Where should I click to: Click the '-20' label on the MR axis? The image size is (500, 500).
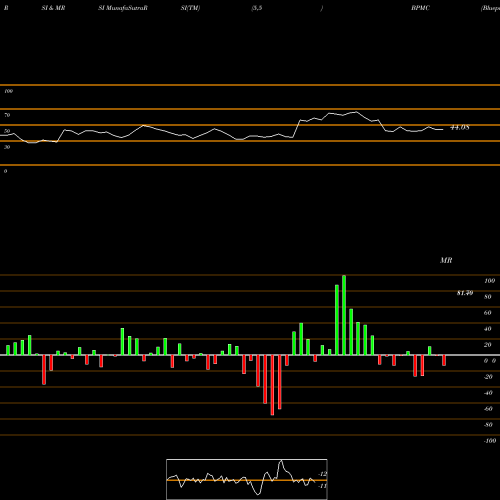pyautogui.click(x=488, y=377)
